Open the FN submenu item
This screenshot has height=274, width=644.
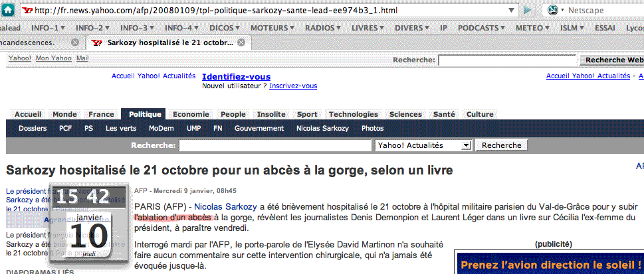(x=218, y=129)
